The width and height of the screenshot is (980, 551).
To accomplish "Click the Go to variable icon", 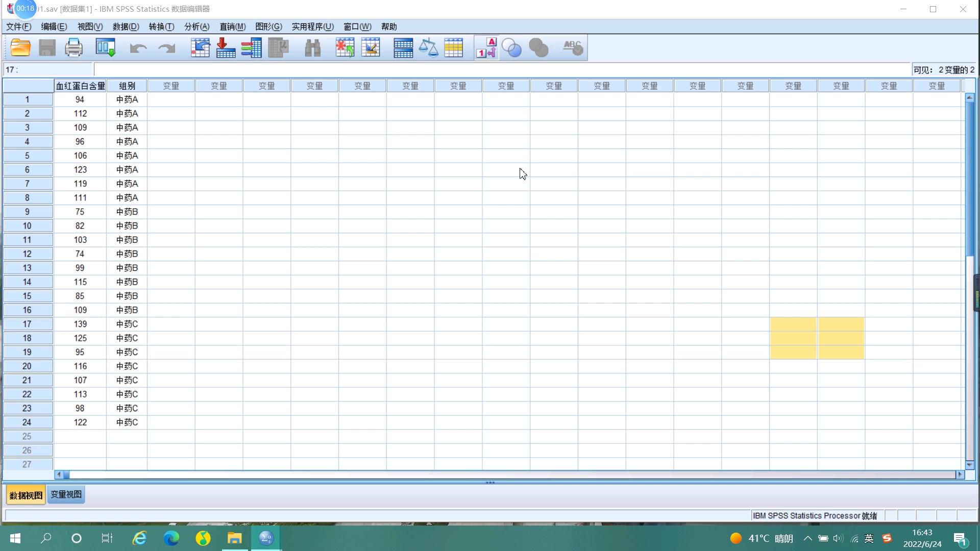I will (226, 48).
